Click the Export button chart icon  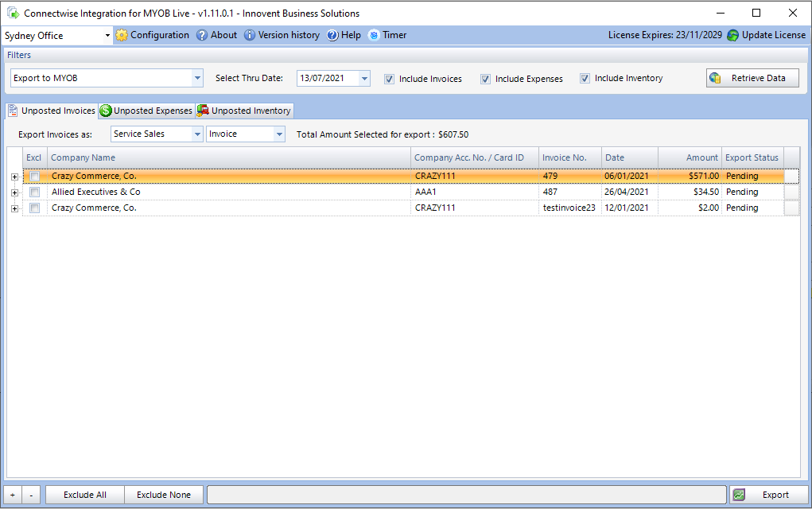point(739,495)
